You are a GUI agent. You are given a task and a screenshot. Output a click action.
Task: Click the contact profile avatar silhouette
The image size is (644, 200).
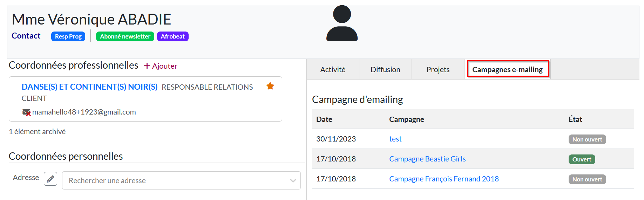click(342, 23)
